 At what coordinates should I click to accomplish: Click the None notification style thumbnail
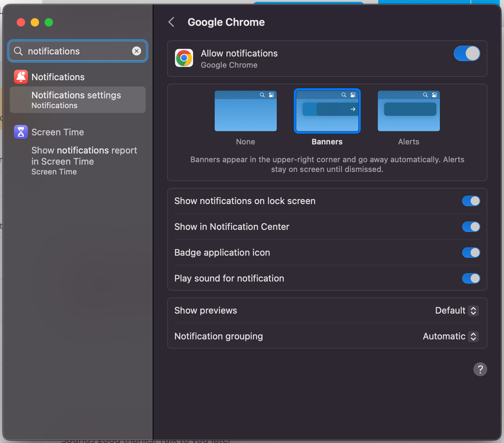pyautogui.click(x=245, y=111)
